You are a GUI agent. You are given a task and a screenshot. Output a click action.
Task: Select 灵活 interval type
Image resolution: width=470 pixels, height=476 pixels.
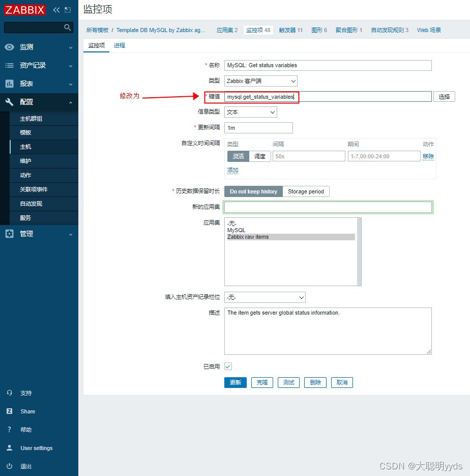pos(238,156)
